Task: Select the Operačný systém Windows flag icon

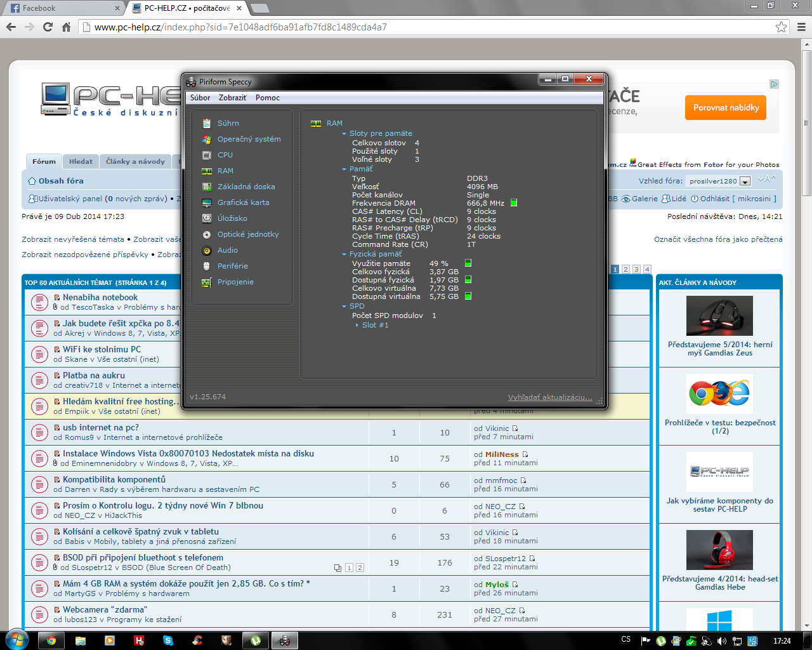Action: point(206,139)
